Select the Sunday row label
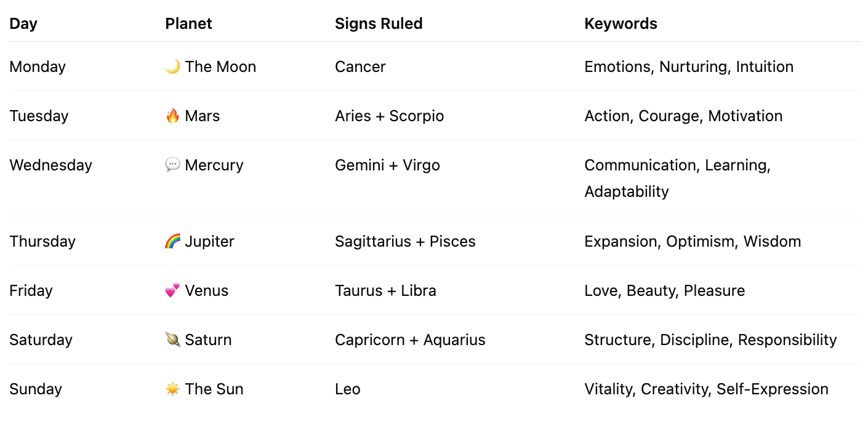Viewport: 868px width, 422px height. [36, 389]
